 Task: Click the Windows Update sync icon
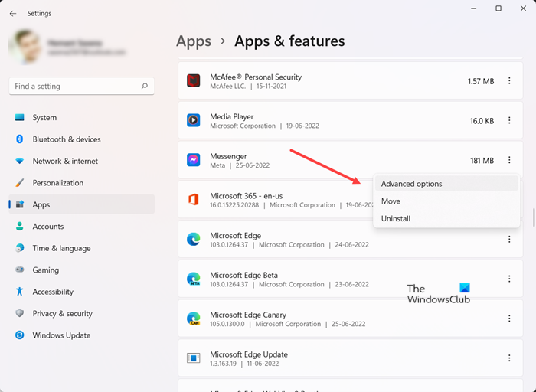tap(20, 335)
